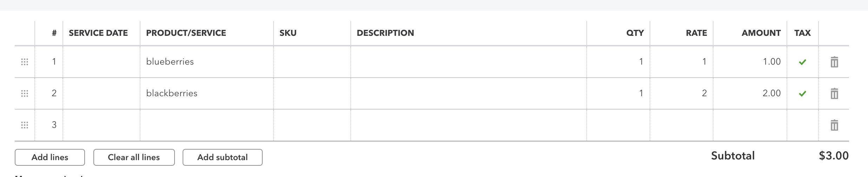Screen dimensions: 868x177
Task: Open empty product/service cell in row 3
Action: click(x=206, y=125)
